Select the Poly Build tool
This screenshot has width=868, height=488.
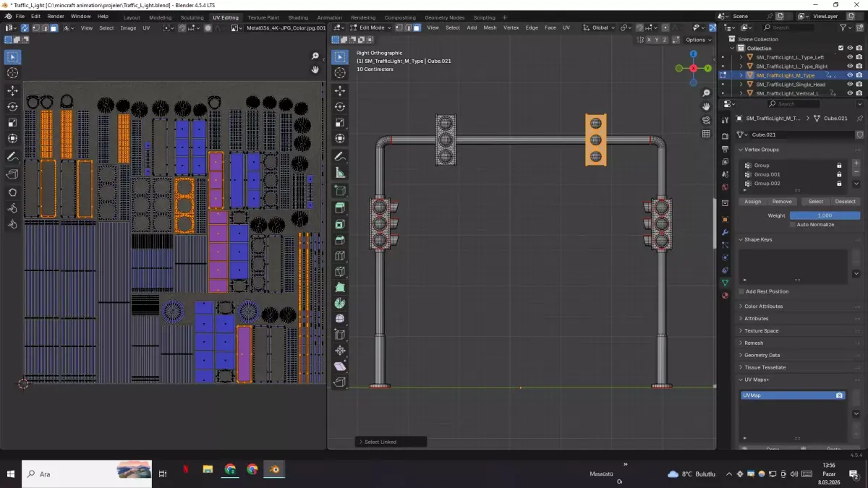tap(340, 288)
